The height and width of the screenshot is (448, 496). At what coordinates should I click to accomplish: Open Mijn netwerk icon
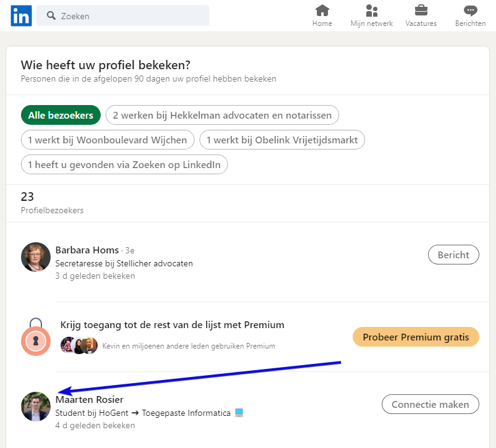coord(372,11)
